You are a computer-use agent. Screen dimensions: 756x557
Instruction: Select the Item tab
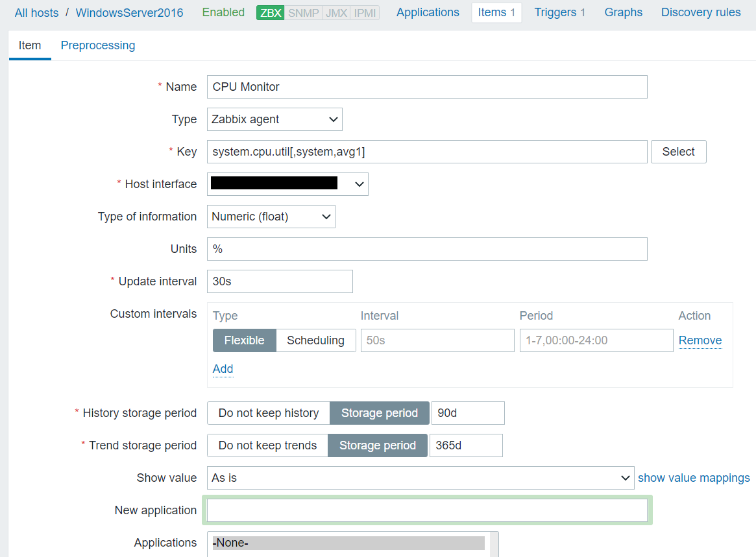[30, 45]
